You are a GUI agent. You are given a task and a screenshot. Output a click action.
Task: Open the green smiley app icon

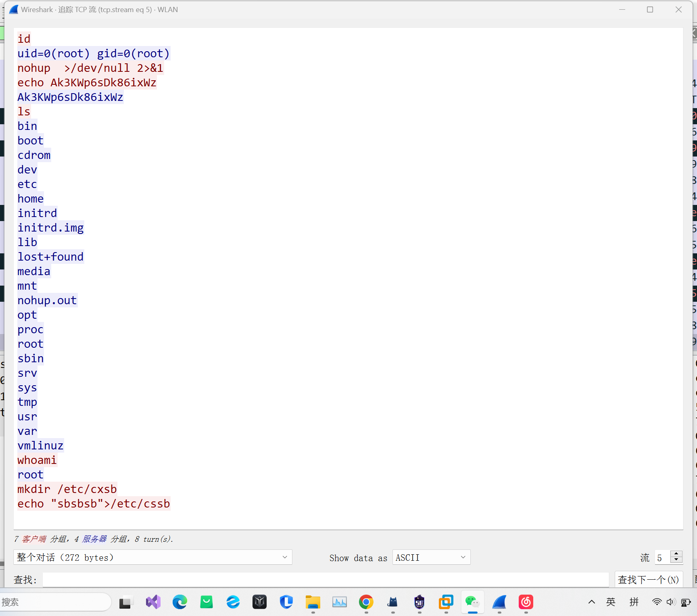207,602
